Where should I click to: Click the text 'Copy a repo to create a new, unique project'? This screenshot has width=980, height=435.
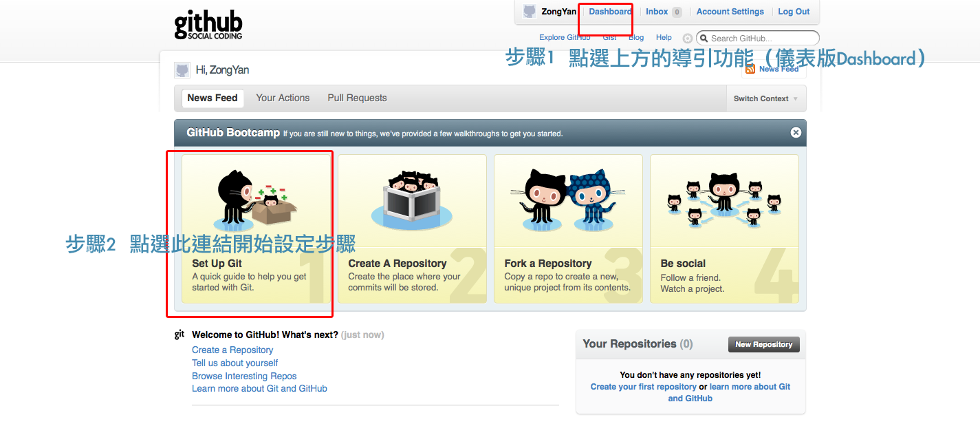(x=567, y=282)
